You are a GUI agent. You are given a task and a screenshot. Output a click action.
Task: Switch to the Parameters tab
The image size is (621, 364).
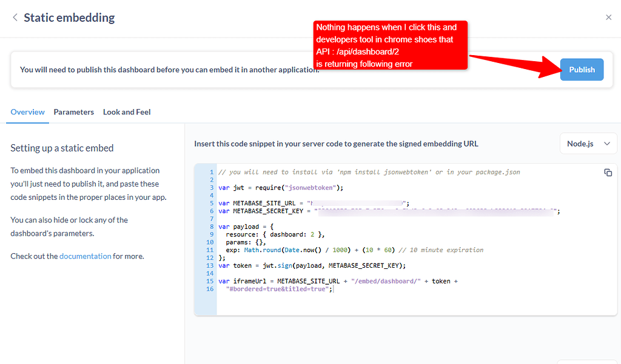click(73, 112)
